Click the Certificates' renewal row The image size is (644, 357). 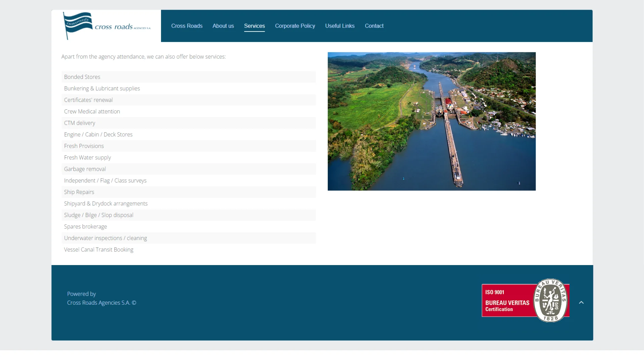[x=189, y=100]
